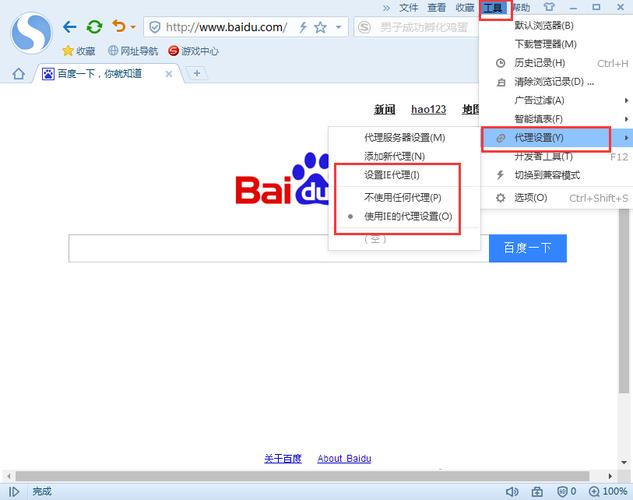Viewport: 633px width, 500px height.
Task: Open the 收藏 menu in menu bar
Action: (465, 8)
